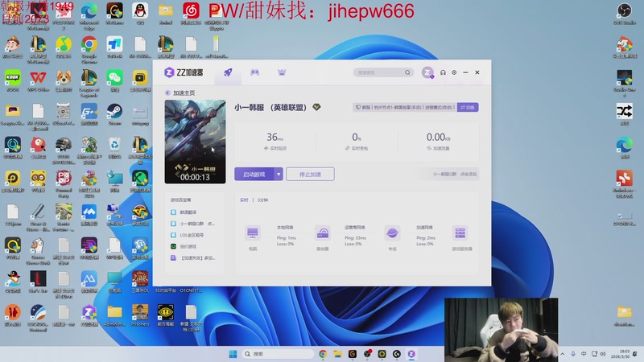The image size is (644, 362).
Task: Open the ZZ加速器 settings gear
Action: pyautogui.click(x=454, y=72)
